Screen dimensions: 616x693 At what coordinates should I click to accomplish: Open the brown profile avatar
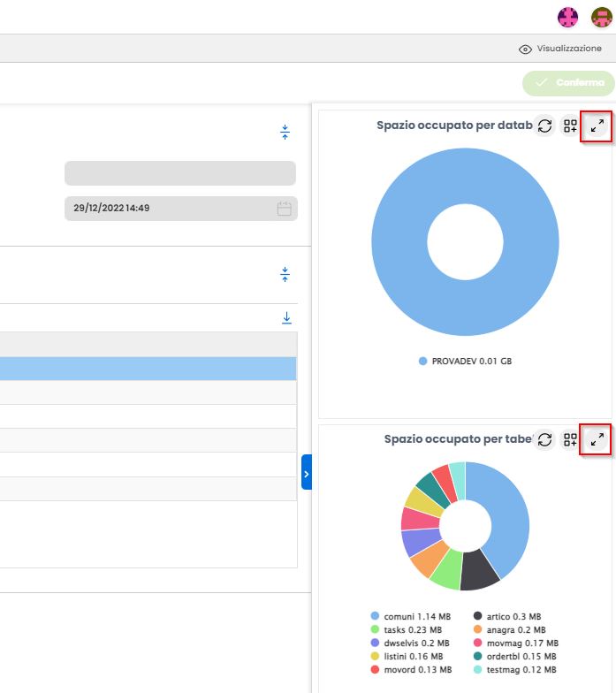(601, 18)
